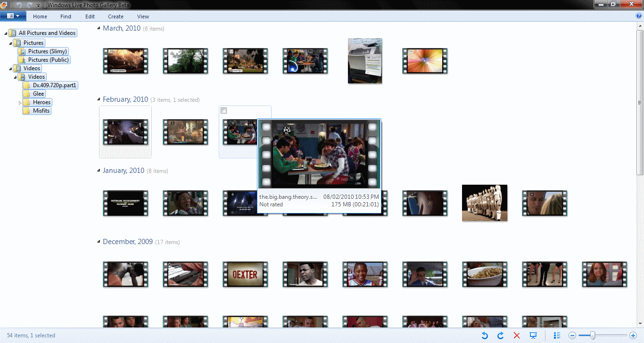This screenshot has height=343, width=644.
Task: Open the Dx.409.720p.part1 folder
Action: (54, 85)
